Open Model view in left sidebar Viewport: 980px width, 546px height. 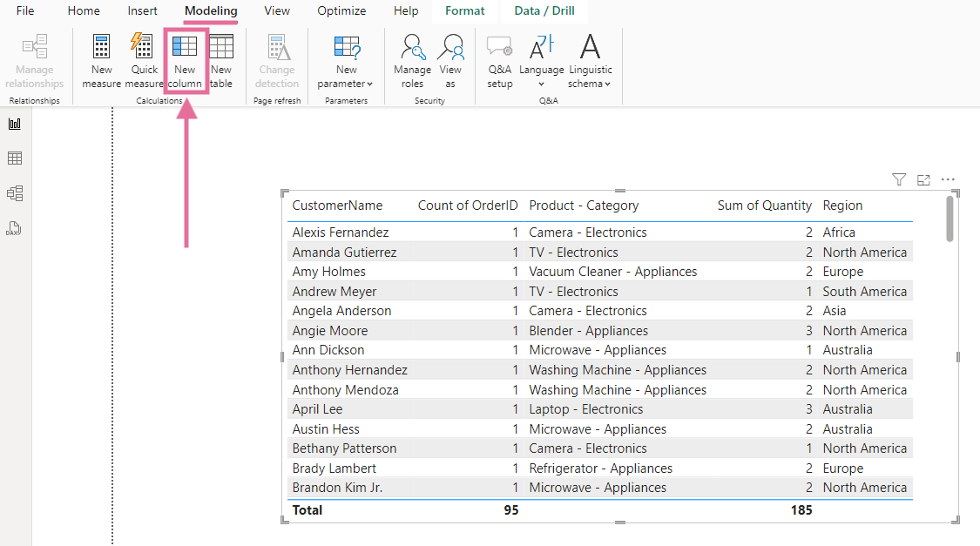(15, 193)
